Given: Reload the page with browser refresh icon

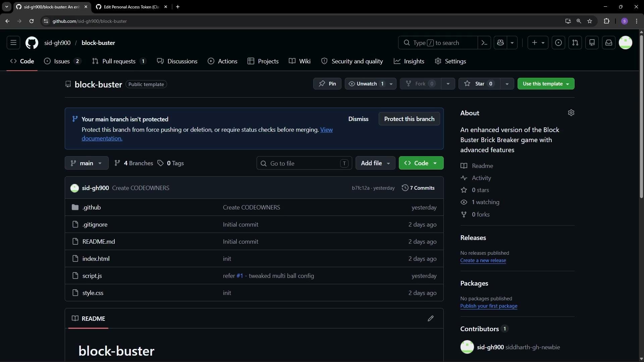Looking at the screenshot, I should [32, 21].
